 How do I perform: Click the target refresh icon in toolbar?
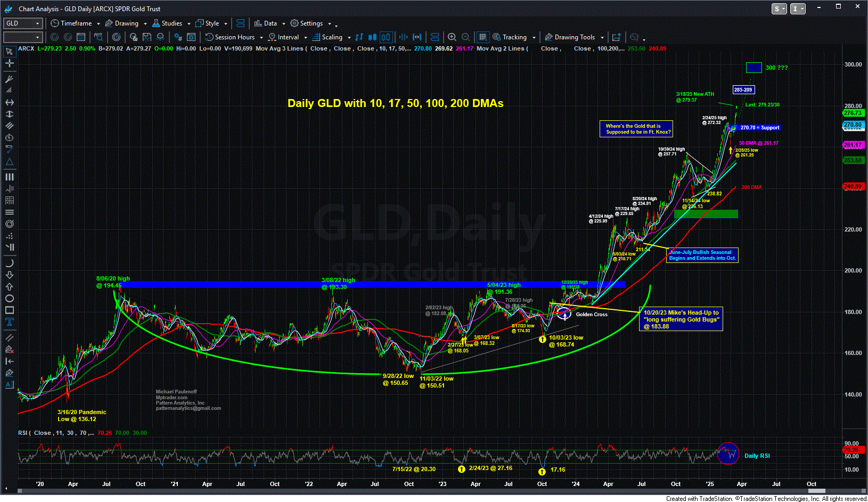(116, 37)
